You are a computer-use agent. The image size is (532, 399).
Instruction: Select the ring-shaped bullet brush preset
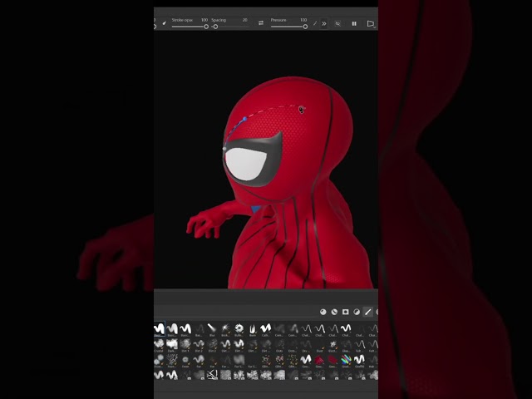[239, 329]
